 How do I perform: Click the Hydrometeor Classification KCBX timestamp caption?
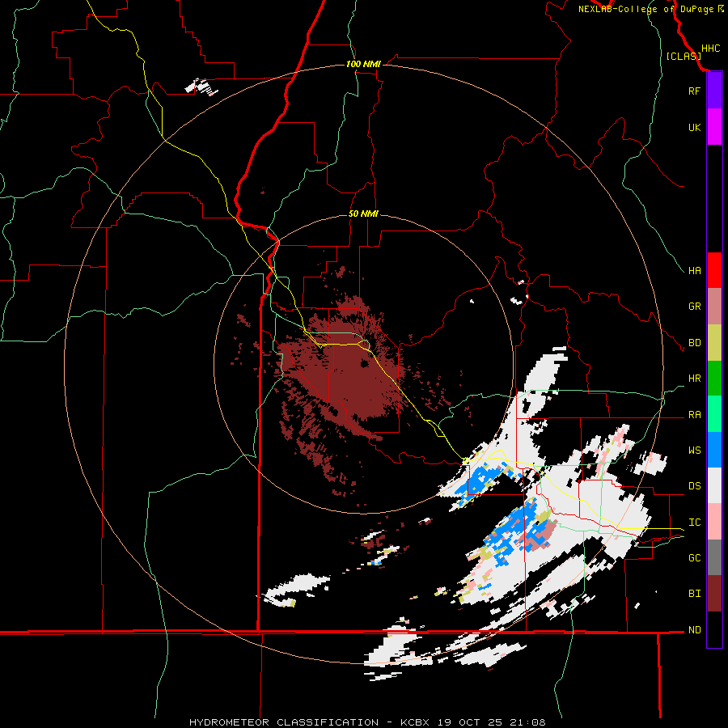(x=367, y=722)
